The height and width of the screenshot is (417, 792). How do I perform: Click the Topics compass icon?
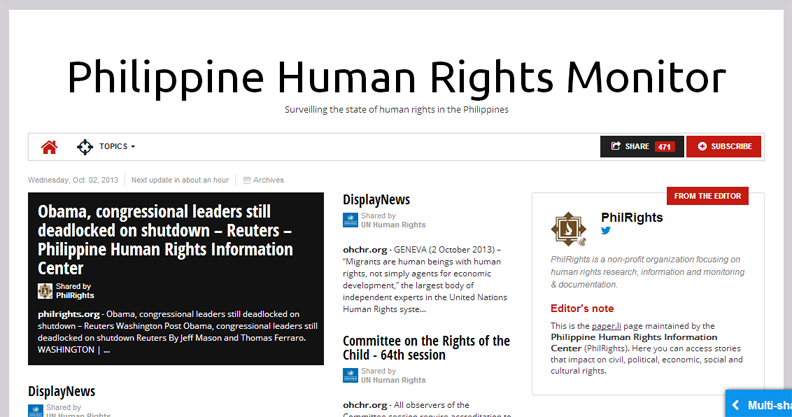pos(85,147)
